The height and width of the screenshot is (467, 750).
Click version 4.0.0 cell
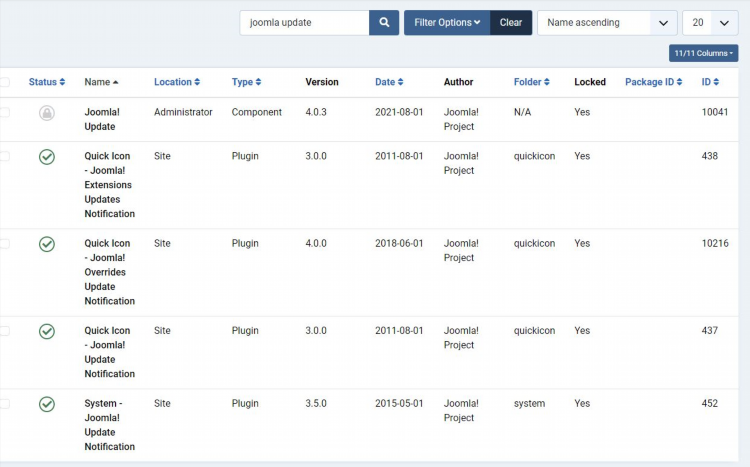tap(316, 243)
